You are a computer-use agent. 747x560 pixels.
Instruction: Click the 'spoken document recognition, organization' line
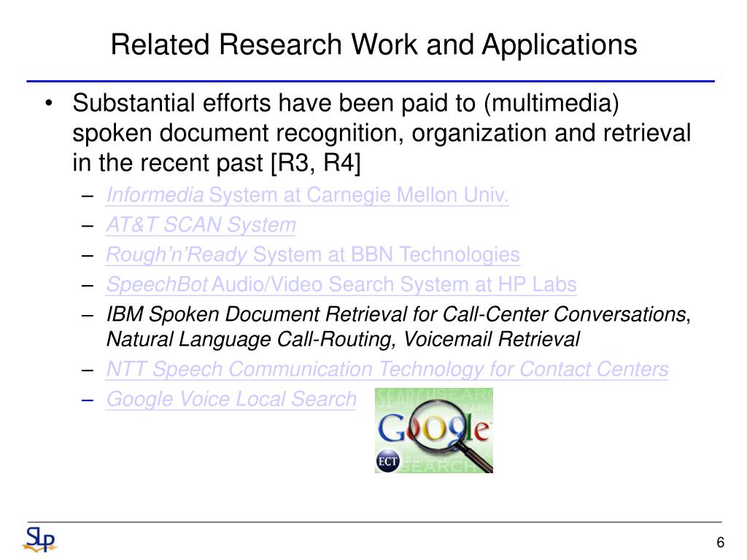[382, 133]
